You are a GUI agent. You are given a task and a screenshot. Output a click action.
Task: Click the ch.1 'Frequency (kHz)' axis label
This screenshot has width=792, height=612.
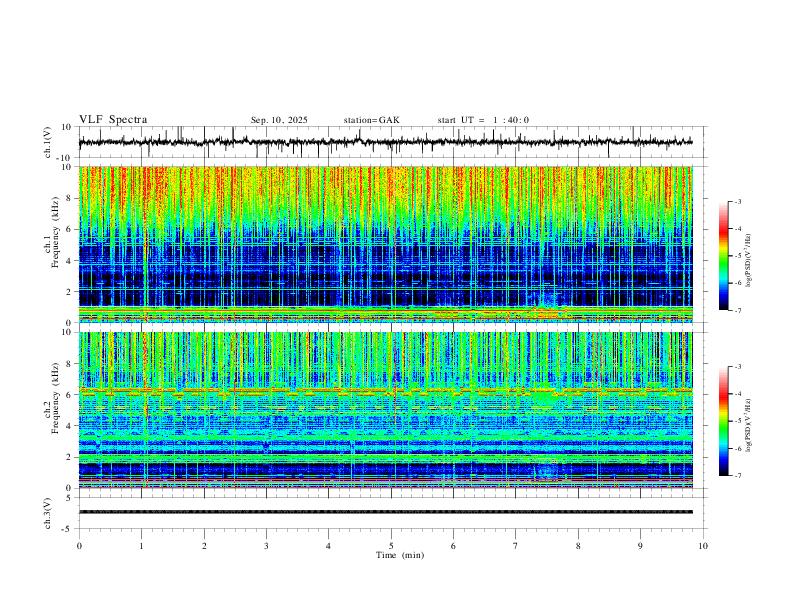56,232
